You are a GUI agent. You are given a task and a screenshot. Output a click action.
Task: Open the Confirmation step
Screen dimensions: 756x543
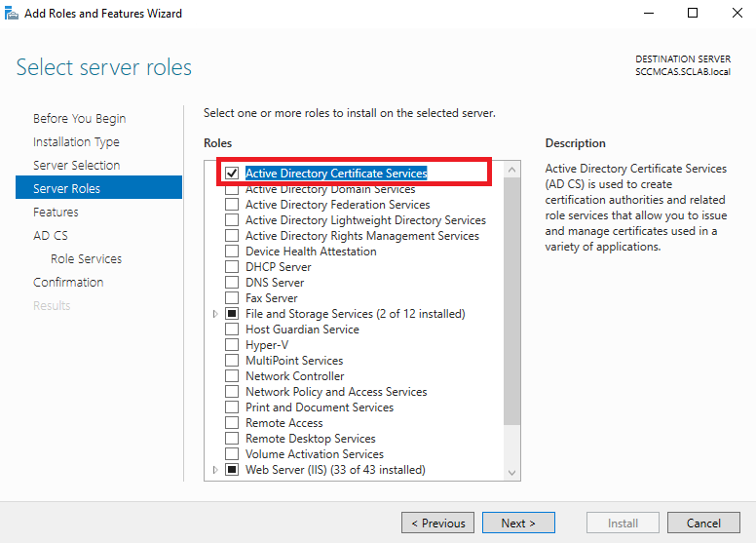click(68, 283)
